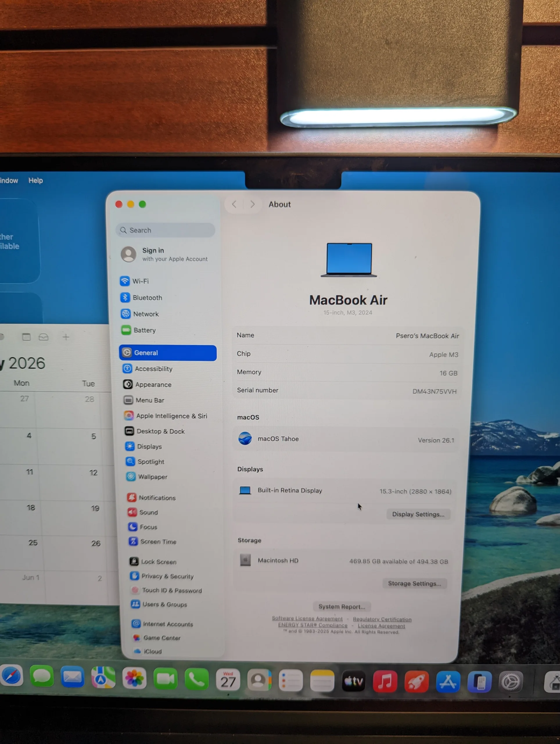Open Displays in the sidebar
560x744 pixels.
(143, 446)
